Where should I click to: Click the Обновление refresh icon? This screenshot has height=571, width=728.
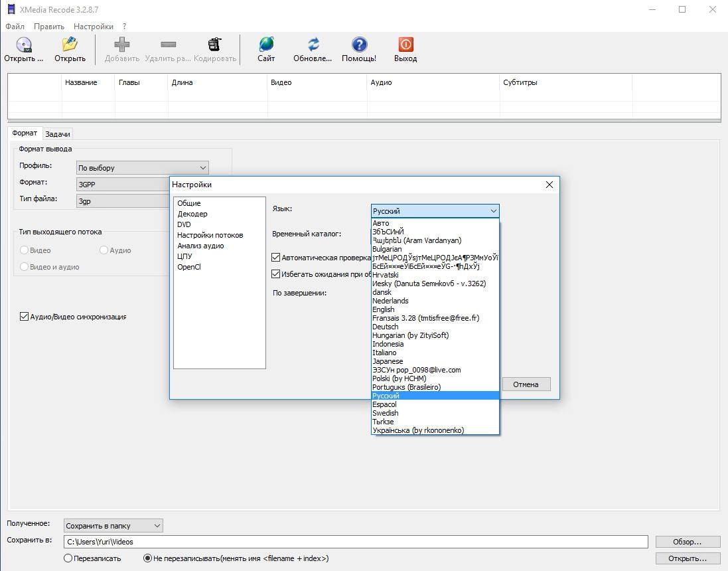click(x=313, y=44)
